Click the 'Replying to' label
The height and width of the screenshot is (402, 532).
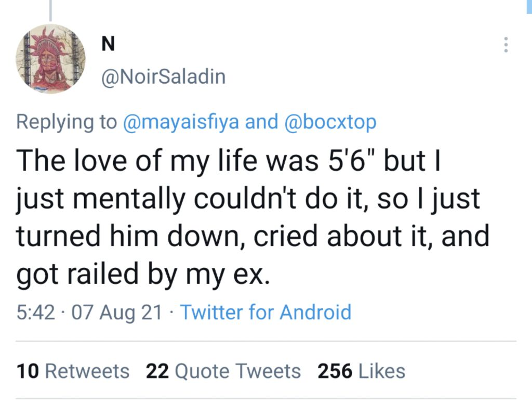66,122
